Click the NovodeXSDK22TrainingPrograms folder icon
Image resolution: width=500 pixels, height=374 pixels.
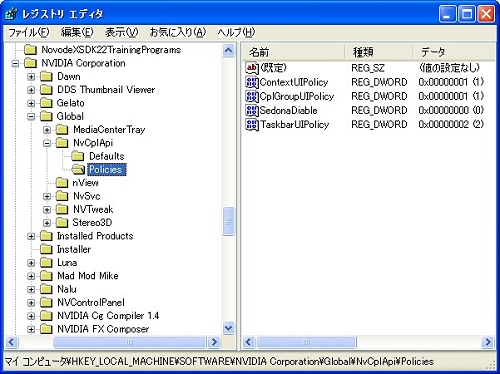(x=30, y=50)
